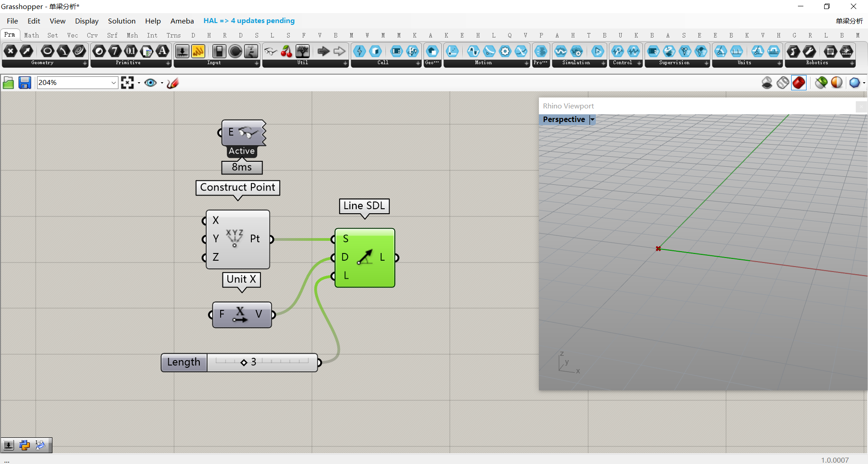Viewport: 868px width, 464px height.
Task: Enable shaded preview mode red cylinder
Action: [x=799, y=83]
